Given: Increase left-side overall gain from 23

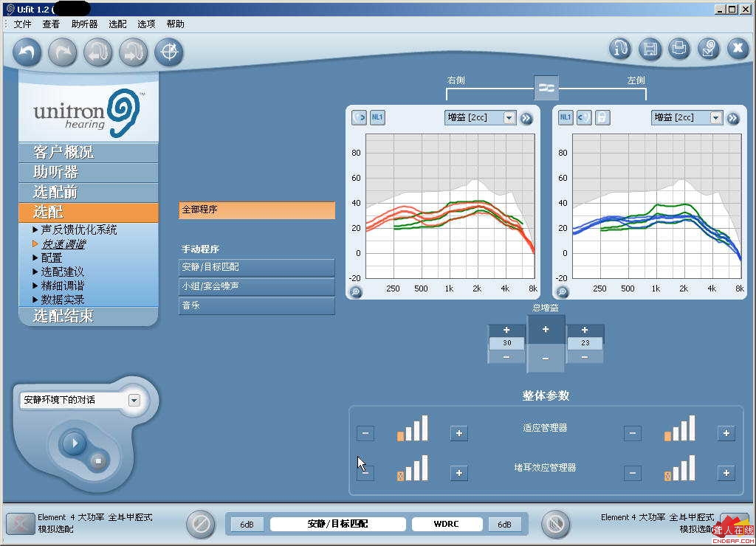Looking at the screenshot, I should 585,330.
